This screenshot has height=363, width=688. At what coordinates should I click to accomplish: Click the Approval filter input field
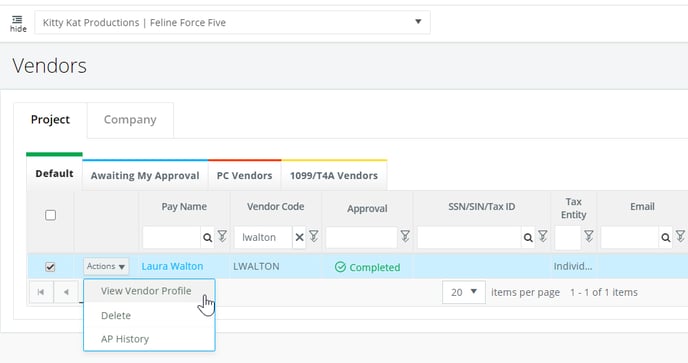[x=362, y=237]
